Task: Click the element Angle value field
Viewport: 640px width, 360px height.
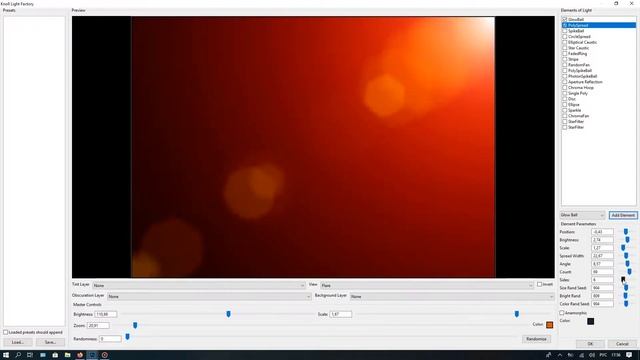Action: point(602,264)
